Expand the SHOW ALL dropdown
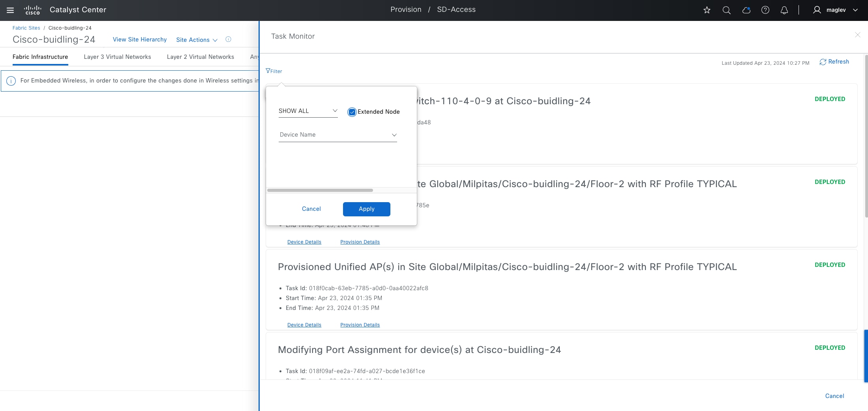Screen dimensions: 868x411 (308, 111)
